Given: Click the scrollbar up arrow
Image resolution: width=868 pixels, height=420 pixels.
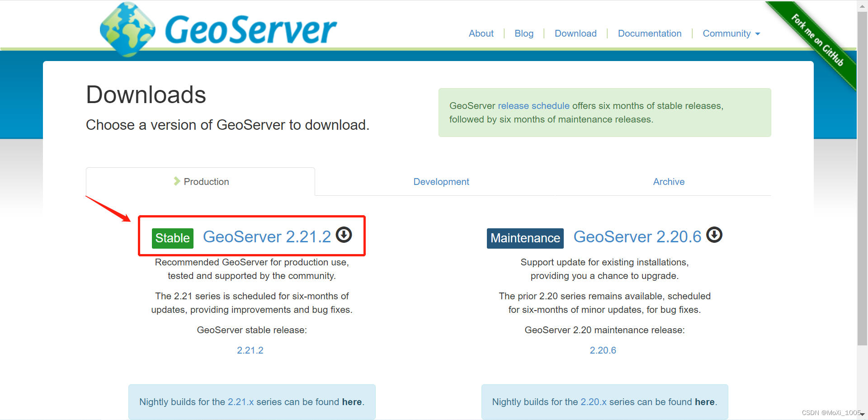Looking at the screenshot, I should (x=862, y=5).
